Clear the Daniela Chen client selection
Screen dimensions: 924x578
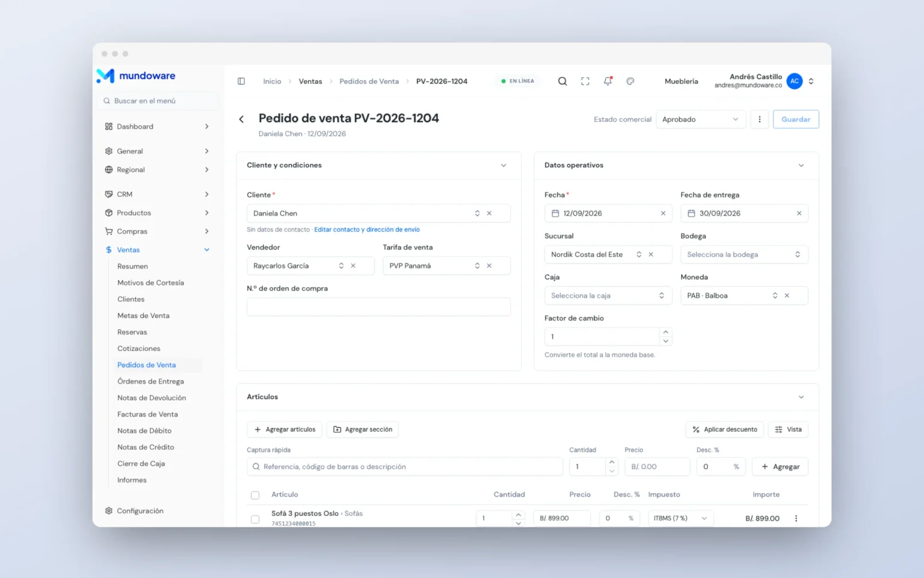(x=489, y=213)
